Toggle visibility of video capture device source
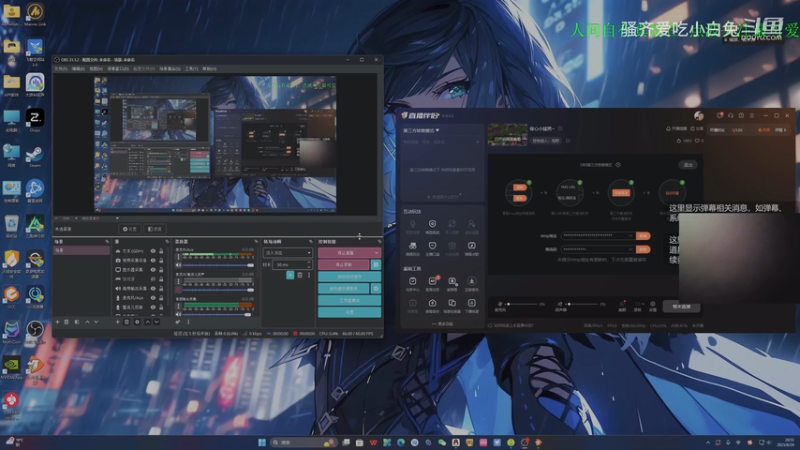 point(153,260)
